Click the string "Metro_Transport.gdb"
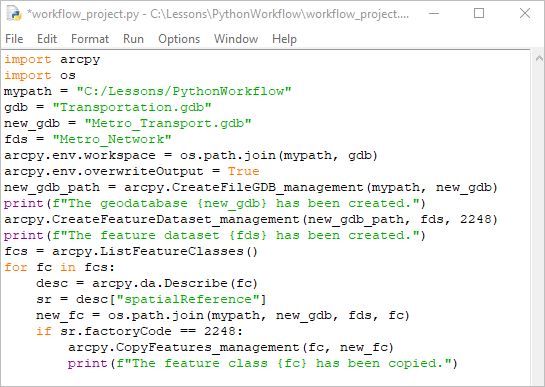545x387 pixels. click(168, 123)
